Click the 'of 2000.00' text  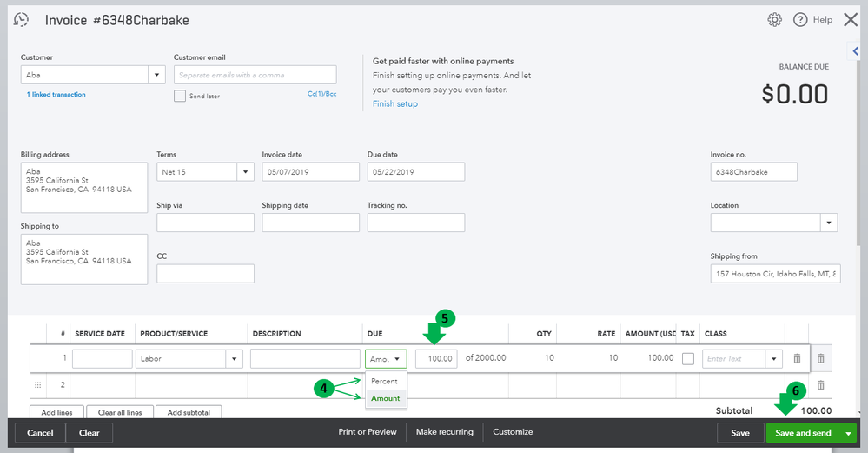(486, 357)
